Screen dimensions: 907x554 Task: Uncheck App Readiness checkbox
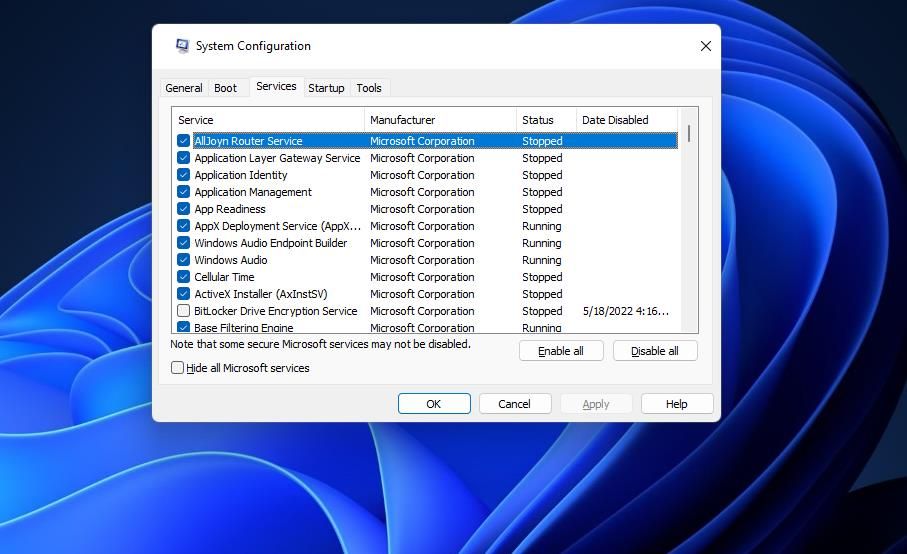(183, 209)
